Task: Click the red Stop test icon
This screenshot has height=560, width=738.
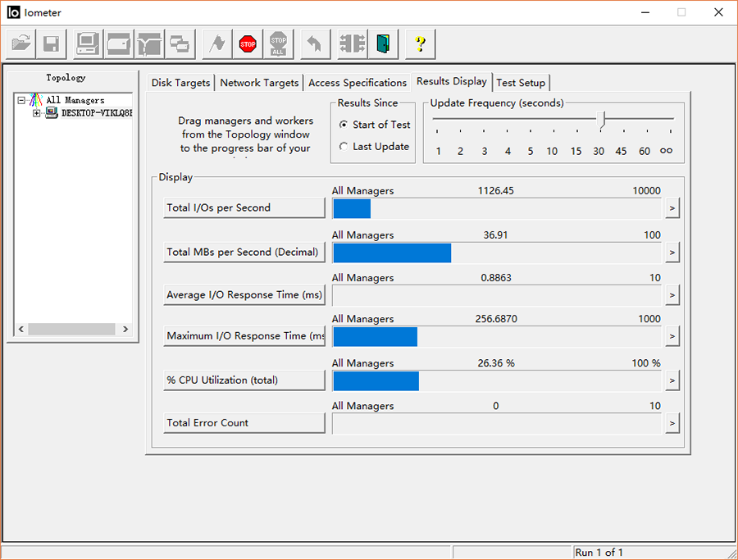Action: pos(248,44)
